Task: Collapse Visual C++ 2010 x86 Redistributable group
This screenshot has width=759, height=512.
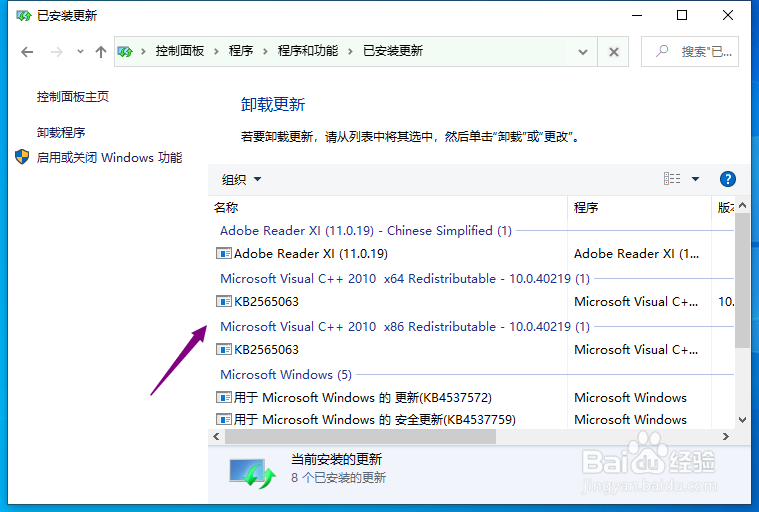Action: pos(405,327)
